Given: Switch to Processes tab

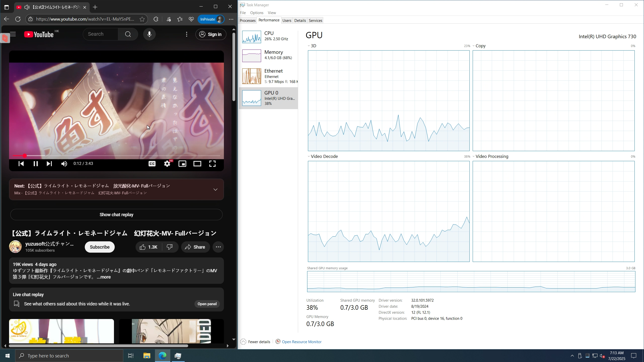Looking at the screenshot, I should pyautogui.click(x=248, y=20).
